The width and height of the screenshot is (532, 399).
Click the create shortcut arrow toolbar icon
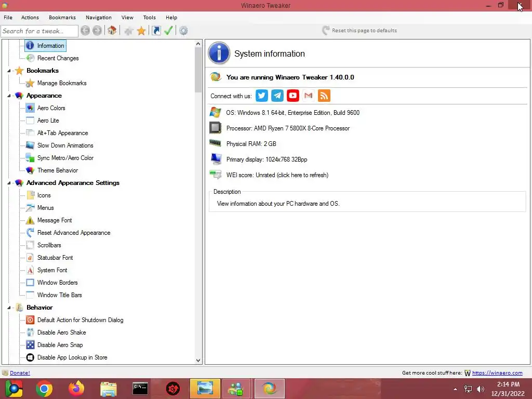point(156,31)
